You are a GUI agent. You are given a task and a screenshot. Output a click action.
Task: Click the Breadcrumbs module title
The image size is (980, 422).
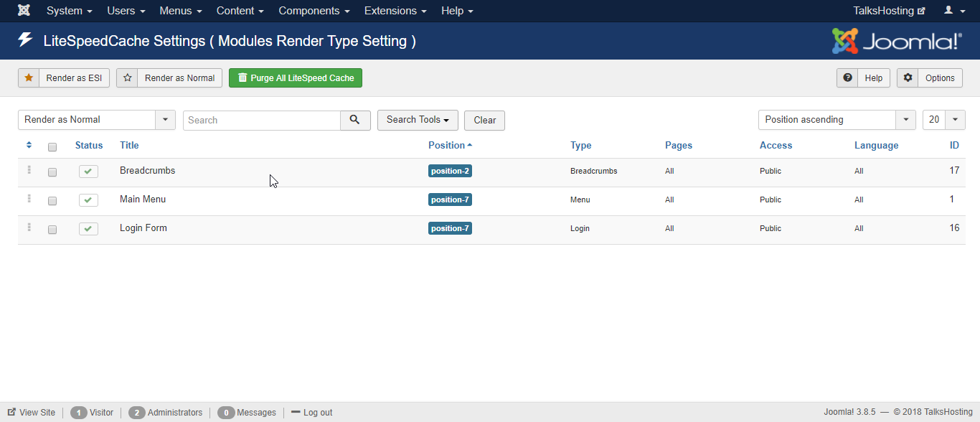(148, 171)
